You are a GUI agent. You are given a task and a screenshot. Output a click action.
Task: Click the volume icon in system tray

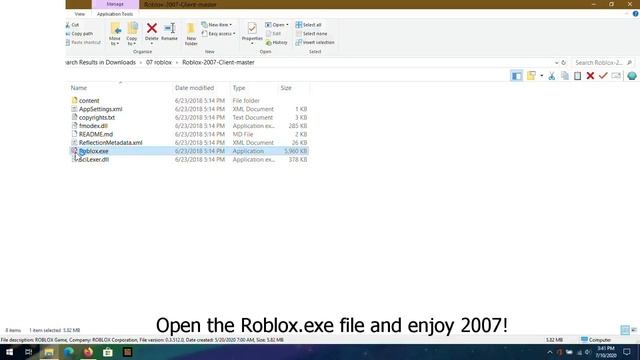[588, 352]
